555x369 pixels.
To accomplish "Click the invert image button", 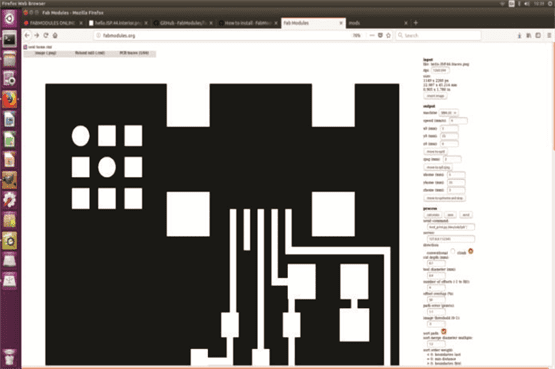I will (x=435, y=96).
